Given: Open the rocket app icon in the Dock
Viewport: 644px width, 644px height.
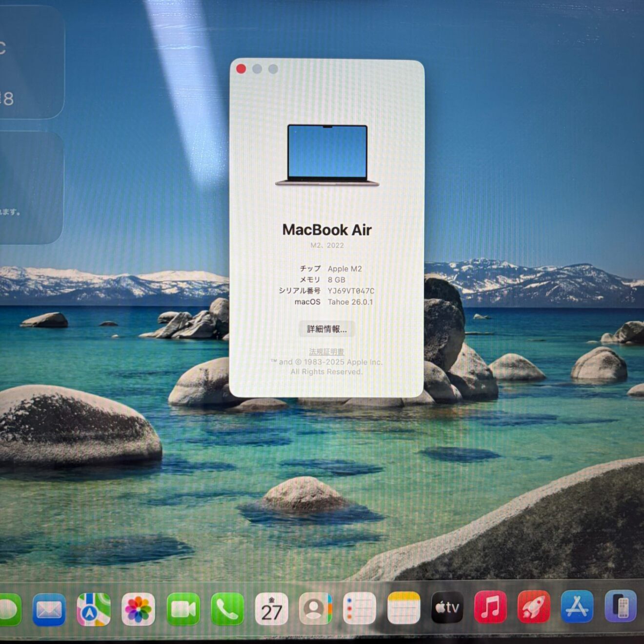Looking at the screenshot, I should (x=534, y=606).
